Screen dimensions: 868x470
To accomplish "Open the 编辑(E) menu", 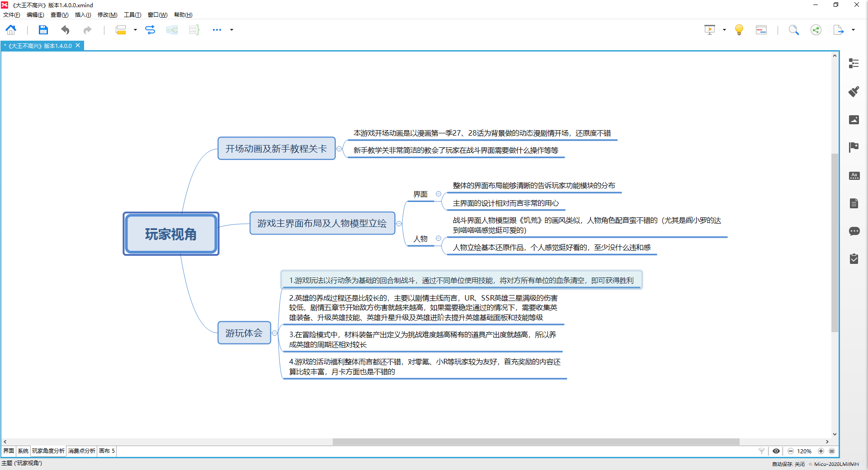I will pyautogui.click(x=35, y=15).
